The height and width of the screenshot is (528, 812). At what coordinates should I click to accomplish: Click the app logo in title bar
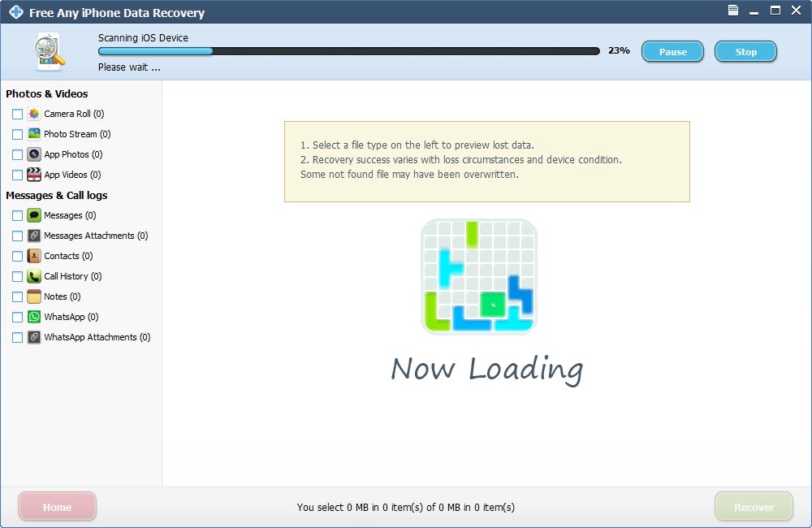tap(16, 12)
